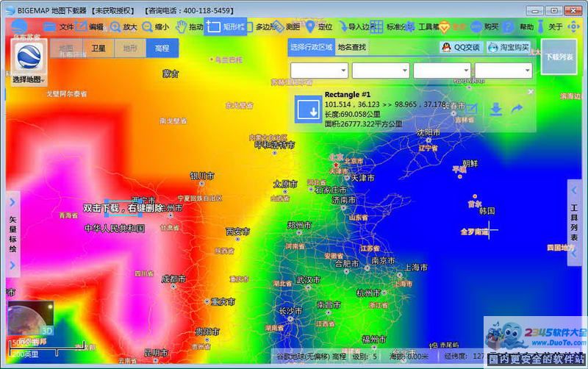
Task: Switch map layer to 卫星 satellite
Action: (98, 48)
